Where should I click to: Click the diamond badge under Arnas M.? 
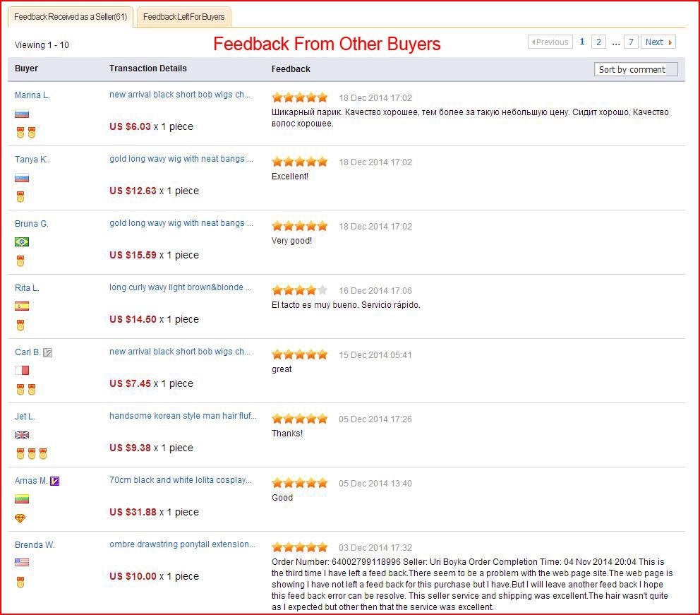coord(20,518)
